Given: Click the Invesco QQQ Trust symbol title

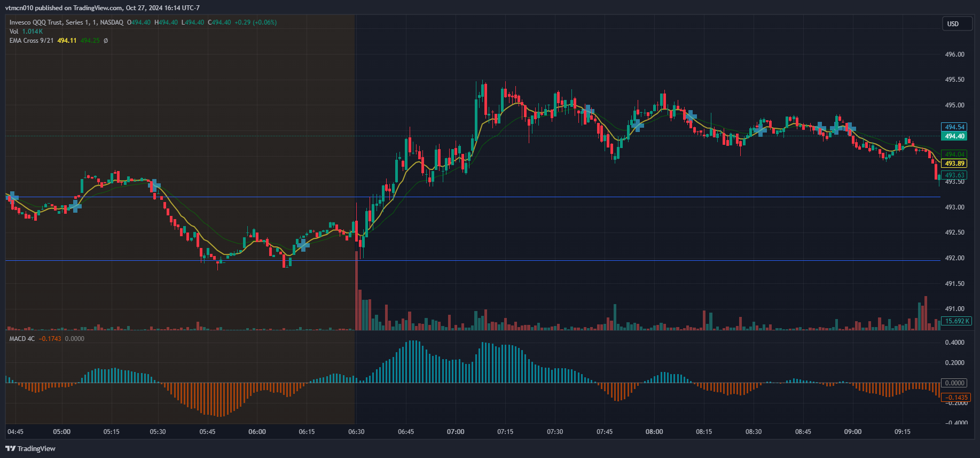Looking at the screenshot, I should point(66,22).
